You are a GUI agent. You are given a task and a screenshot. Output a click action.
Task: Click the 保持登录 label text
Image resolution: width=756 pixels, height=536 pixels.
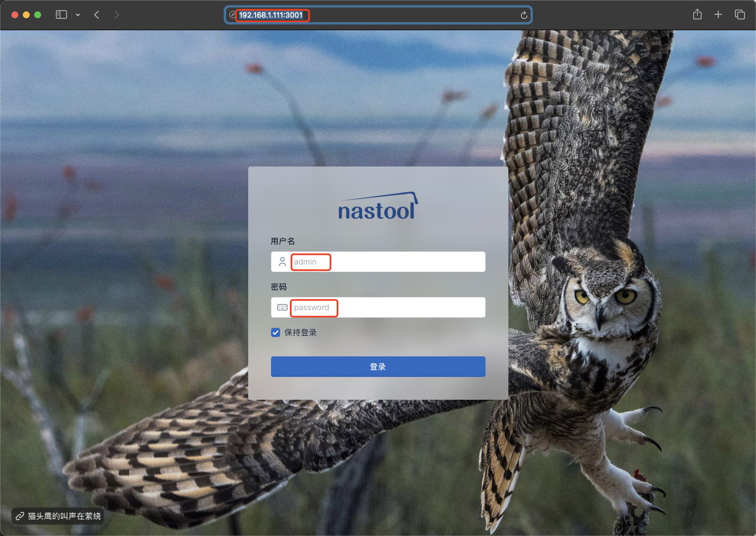coord(301,332)
